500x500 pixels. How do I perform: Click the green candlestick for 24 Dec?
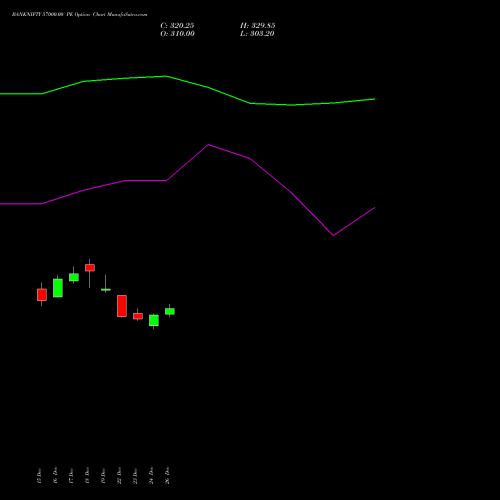154,320
